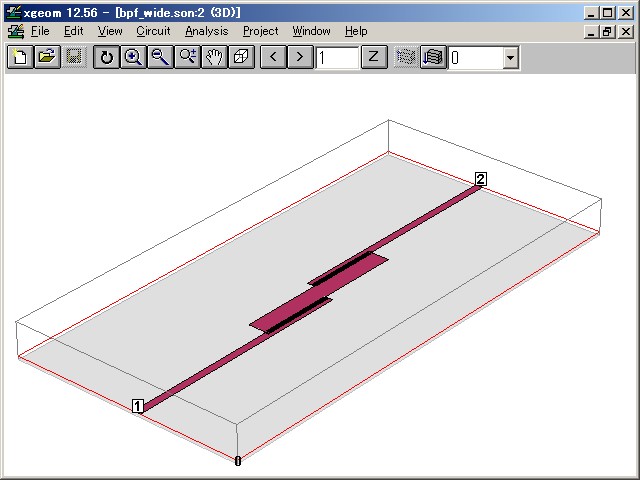Image resolution: width=640 pixels, height=480 pixels.
Task: Choose the Zoom in/out magnifier tool
Action: click(x=187, y=57)
